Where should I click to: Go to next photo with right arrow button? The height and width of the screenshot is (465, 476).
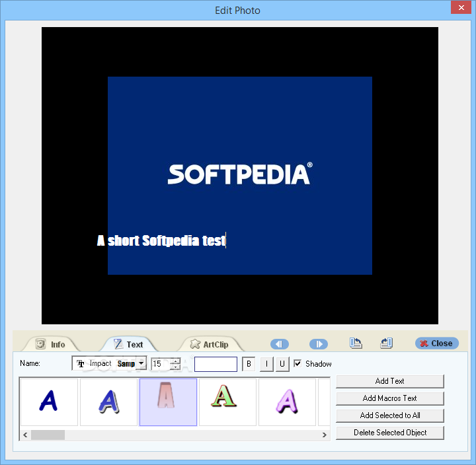click(x=319, y=344)
